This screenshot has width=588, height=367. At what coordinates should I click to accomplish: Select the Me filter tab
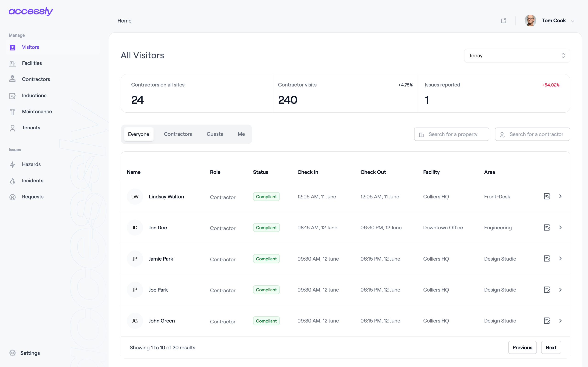pos(241,134)
